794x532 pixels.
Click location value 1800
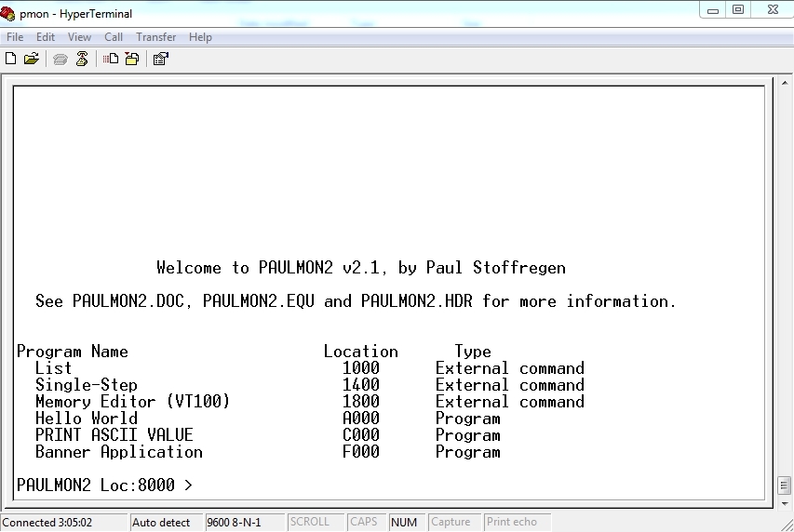(x=361, y=402)
